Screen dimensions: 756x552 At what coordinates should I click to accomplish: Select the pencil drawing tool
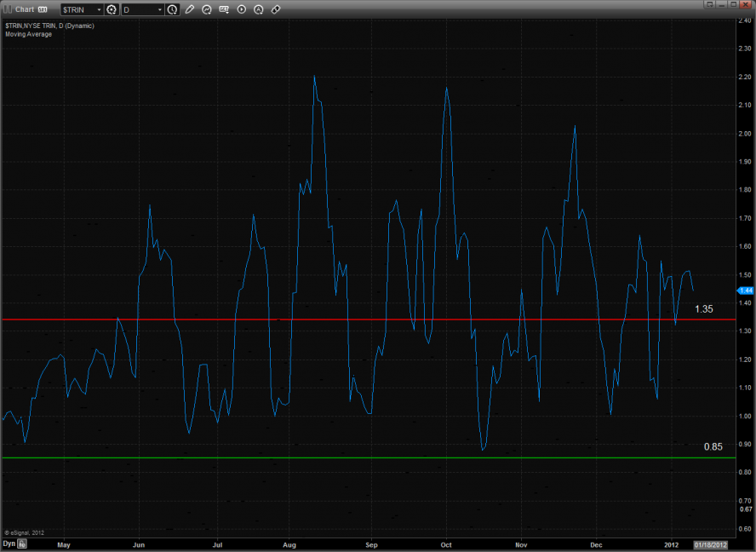190,9
